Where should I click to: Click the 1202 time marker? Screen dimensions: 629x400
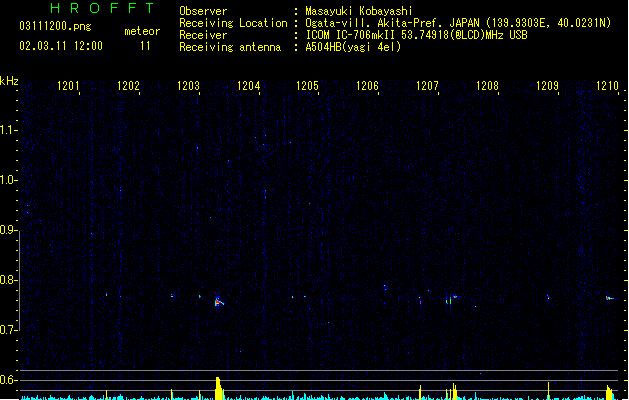click(x=128, y=86)
